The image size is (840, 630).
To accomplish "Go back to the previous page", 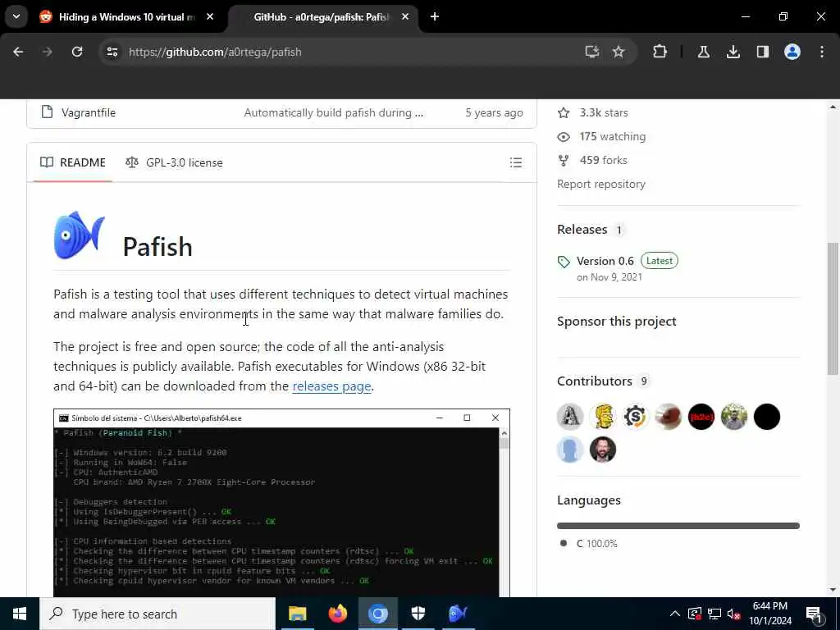I will (x=18, y=52).
